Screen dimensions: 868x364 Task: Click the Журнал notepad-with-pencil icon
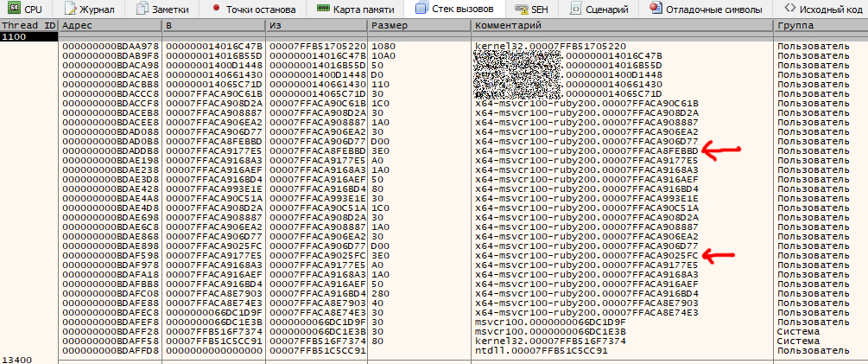[x=71, y=9]
